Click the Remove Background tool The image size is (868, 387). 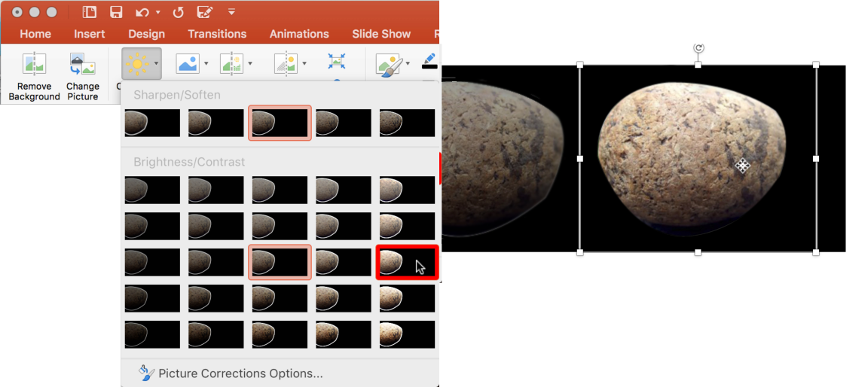[x=35, y=76]
